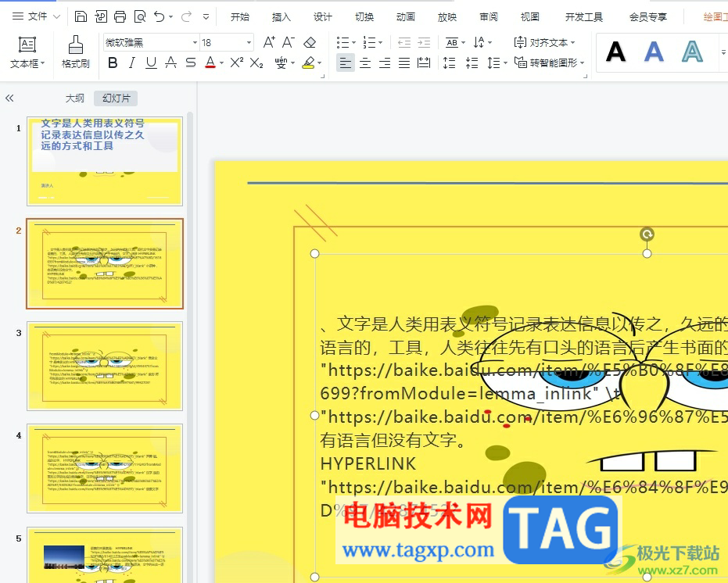Click the decrease indent icon

404,43
